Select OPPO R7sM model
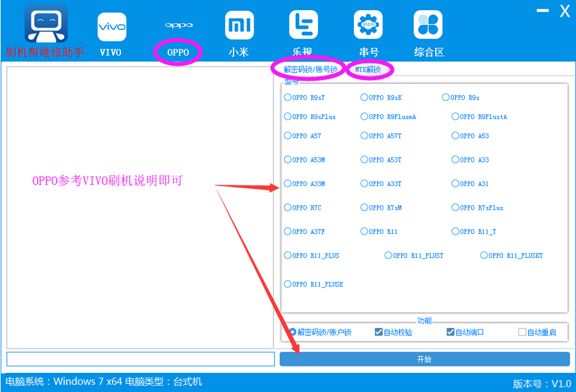The image size is (576, 392). pos(381,207)
